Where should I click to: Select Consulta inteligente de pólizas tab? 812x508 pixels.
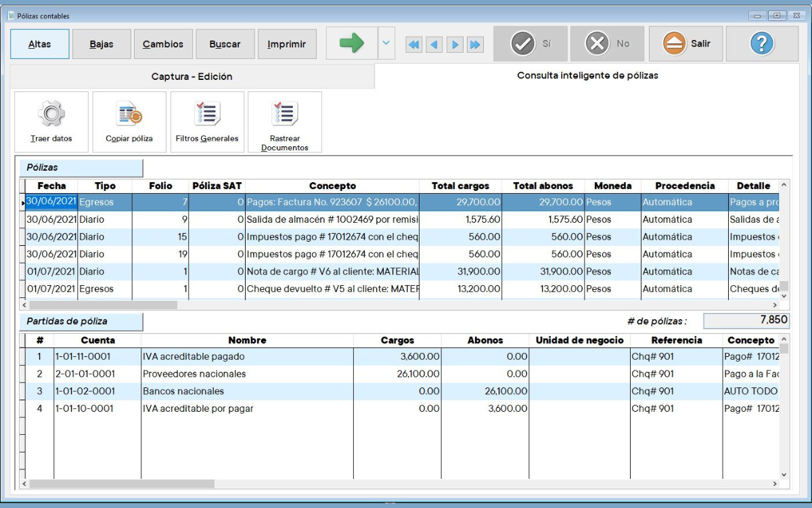[x=587, y=76]
